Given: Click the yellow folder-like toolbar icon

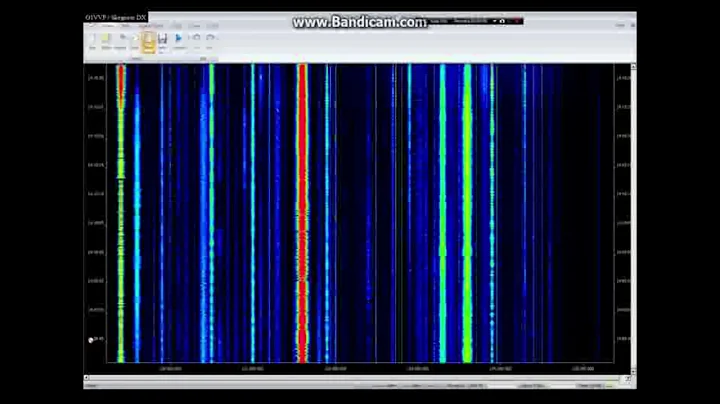Looking at the screenshot, I should point(106,38).
